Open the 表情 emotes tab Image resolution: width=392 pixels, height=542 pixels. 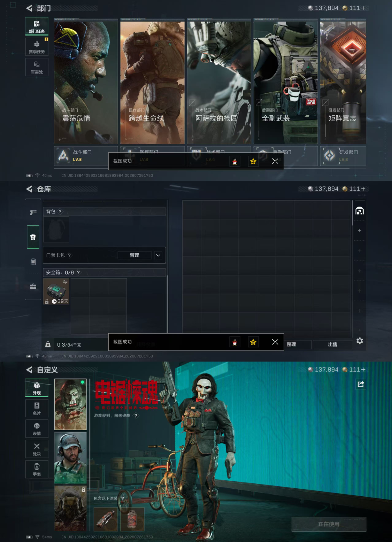(x=37, y=429)
